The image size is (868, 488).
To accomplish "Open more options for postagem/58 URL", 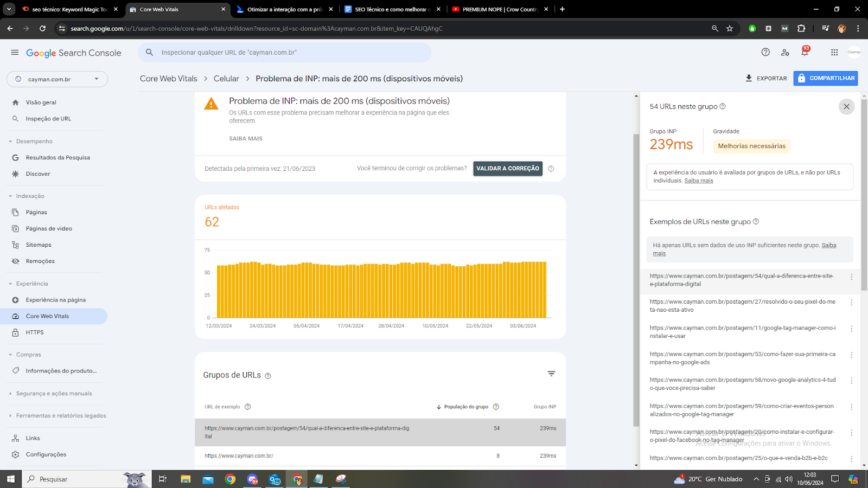I will pos(851,381).
